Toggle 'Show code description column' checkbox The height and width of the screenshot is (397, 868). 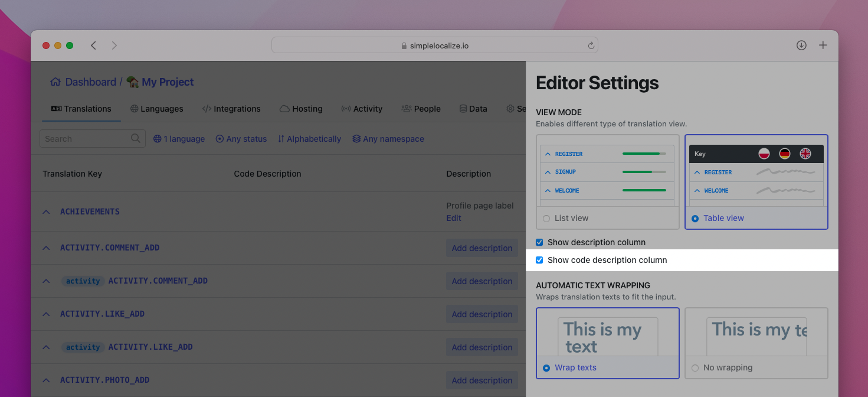539,260
